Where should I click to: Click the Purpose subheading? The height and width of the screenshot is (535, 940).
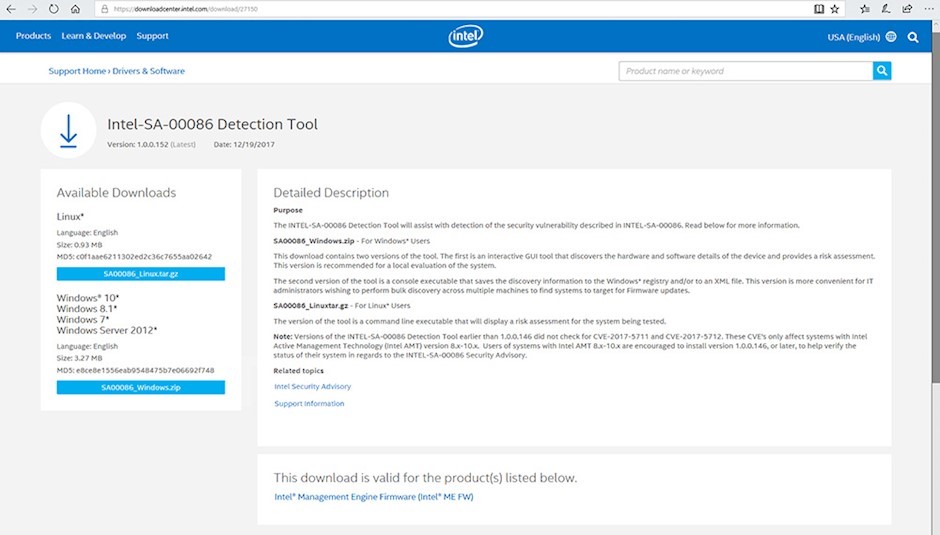point(288,211)
